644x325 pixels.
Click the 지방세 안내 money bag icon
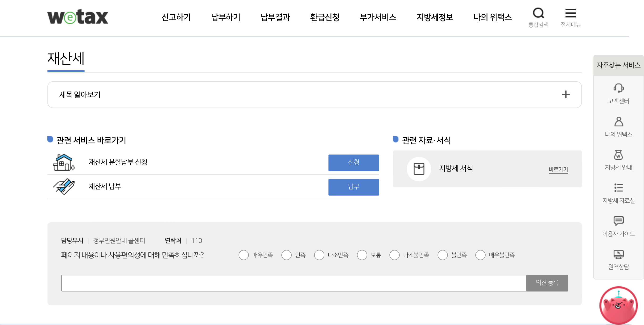click(618, 155)
